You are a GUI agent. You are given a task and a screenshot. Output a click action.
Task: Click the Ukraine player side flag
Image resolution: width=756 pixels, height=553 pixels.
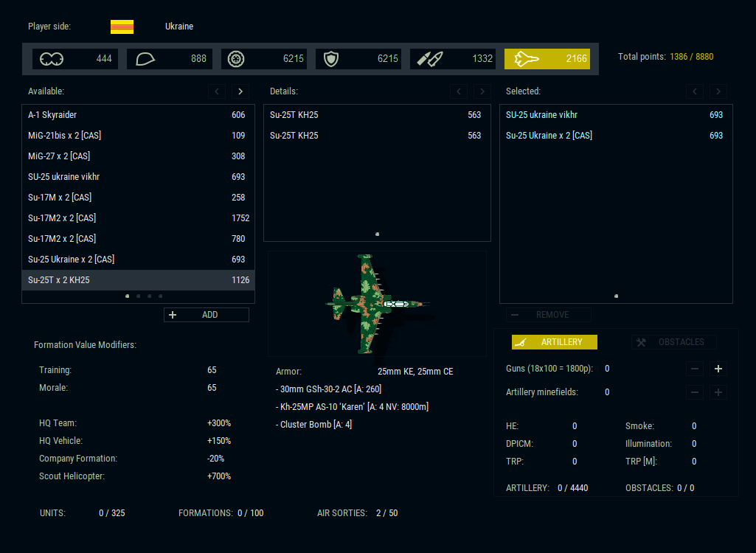122,27
